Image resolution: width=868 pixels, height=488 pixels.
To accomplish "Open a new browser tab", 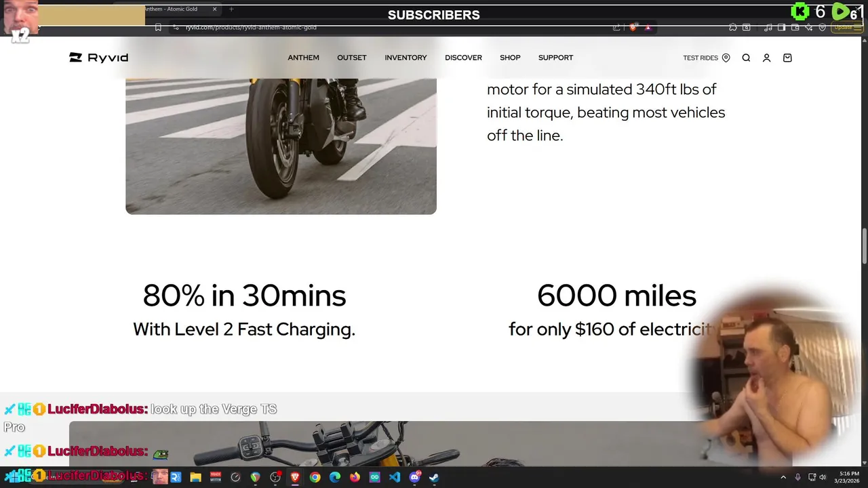I will click(231, 9).
